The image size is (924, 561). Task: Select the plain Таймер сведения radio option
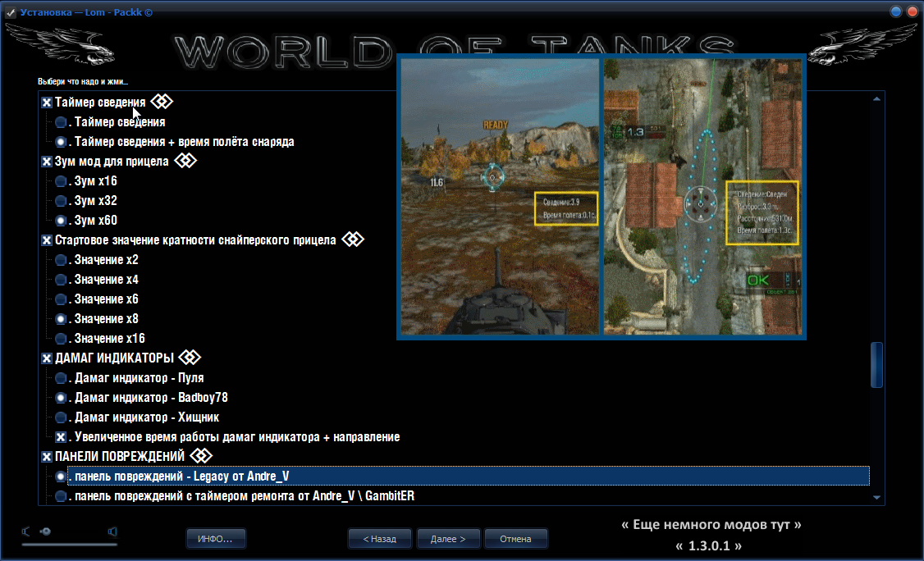[x=60, y=122]
